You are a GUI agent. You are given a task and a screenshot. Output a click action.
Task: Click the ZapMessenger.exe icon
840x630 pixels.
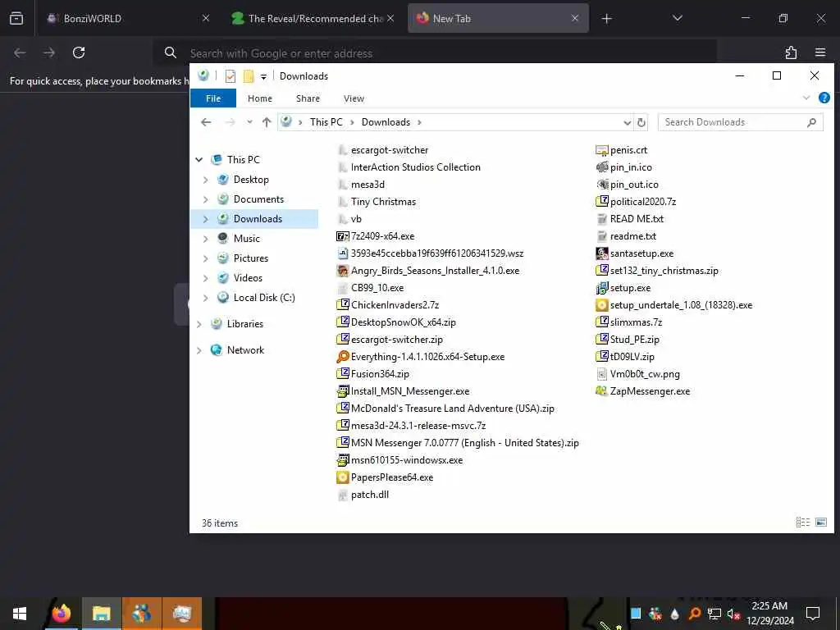click(x=602, y=391)
